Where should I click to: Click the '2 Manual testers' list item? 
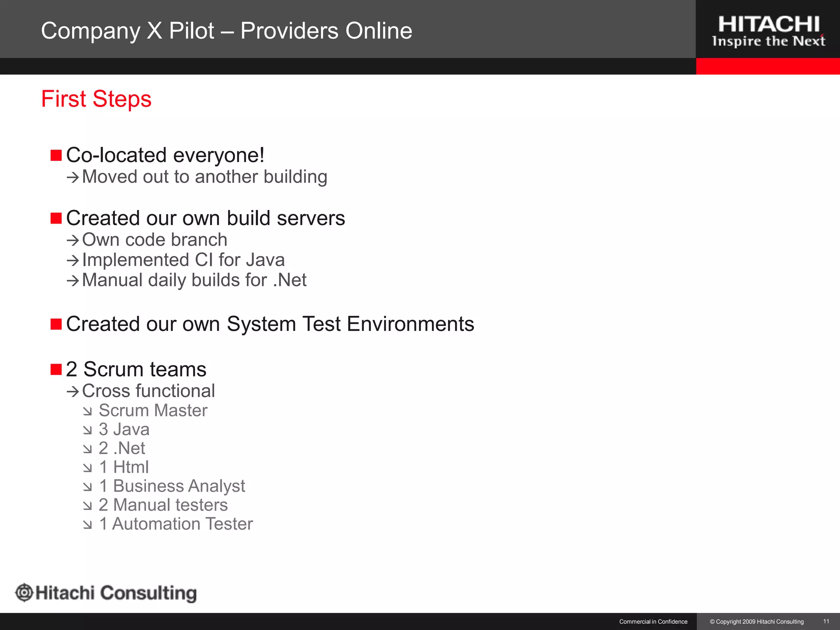point(163,505)
